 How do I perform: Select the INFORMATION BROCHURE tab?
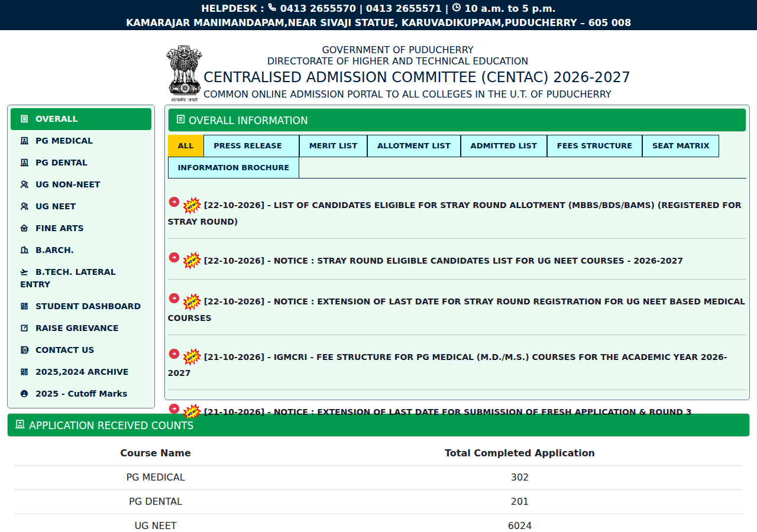tap(234, 168)
